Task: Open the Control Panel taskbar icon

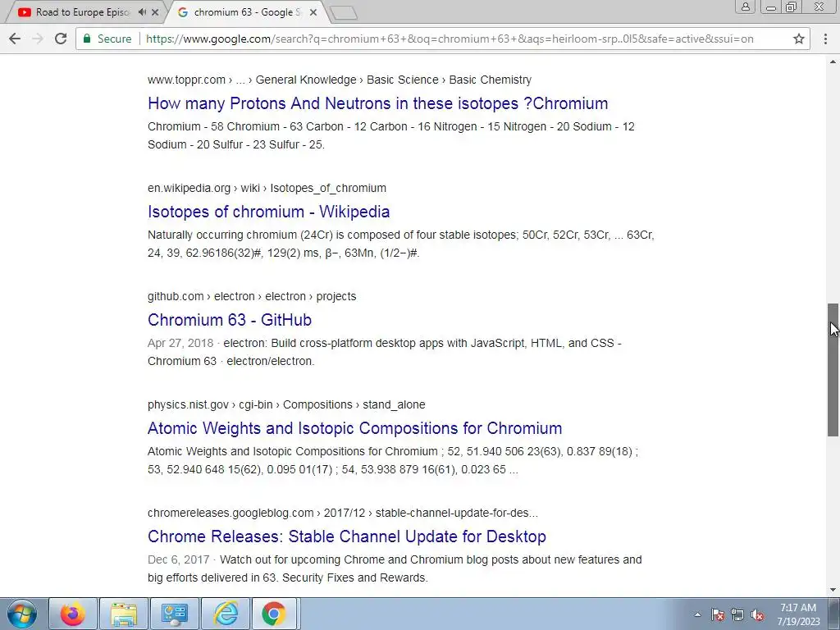Action: pyautogui.click(x=175, y=614)
